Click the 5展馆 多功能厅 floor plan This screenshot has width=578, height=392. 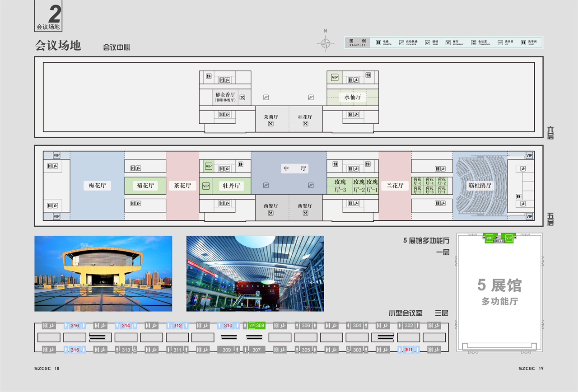(499, 293)
